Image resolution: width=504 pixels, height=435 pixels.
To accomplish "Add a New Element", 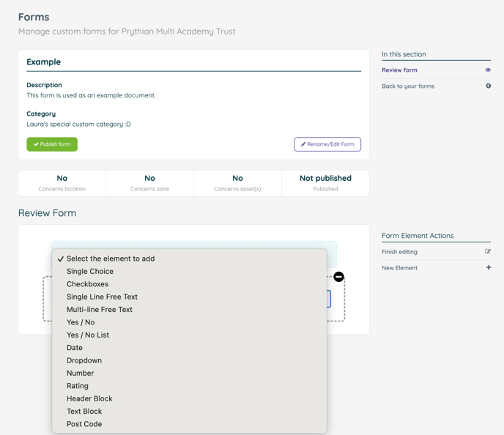I will (x=399, y=268).
